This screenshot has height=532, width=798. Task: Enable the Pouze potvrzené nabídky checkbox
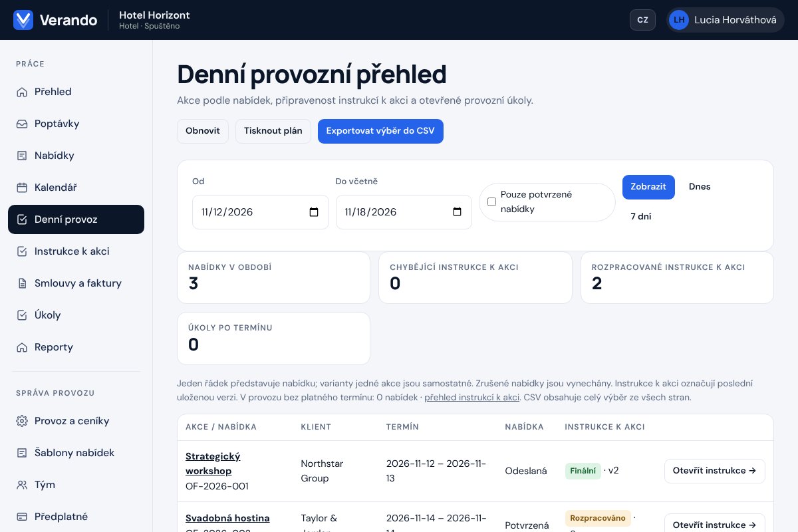[492, 202]
